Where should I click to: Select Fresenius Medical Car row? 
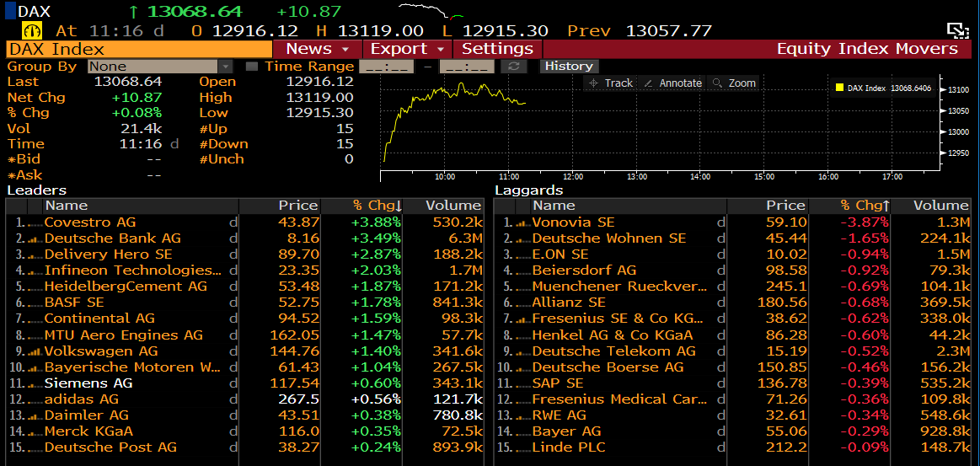tap(732, 399)
